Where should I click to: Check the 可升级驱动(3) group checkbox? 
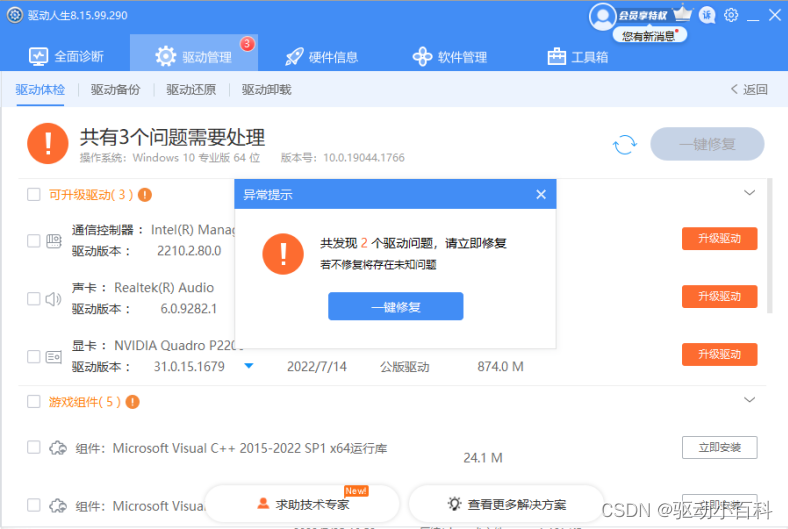(x=34, y=194)
